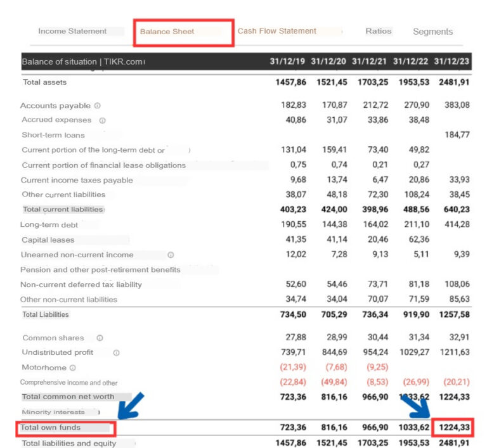Show info tooltip icon for Common shares

(x=100, y=338)
